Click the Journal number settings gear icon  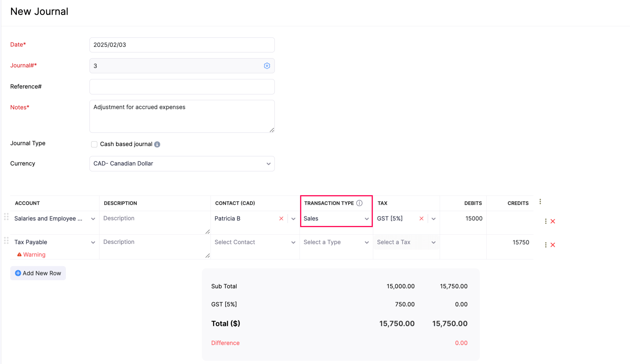[x=267, y=66]
